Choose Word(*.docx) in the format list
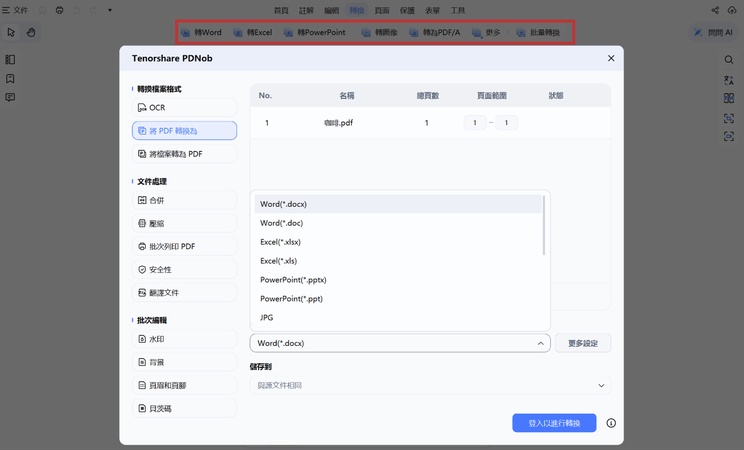The image size is (744, 450). pos(398,204)
